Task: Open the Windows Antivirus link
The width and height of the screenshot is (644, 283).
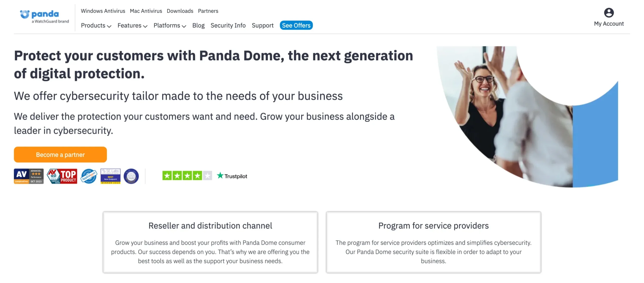Action: point(103,11)
